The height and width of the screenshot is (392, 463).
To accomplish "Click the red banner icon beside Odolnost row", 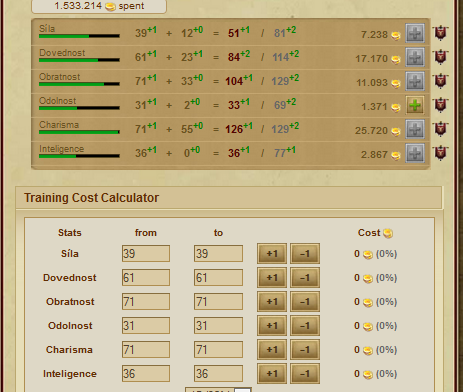I will (x=440, y=105).
